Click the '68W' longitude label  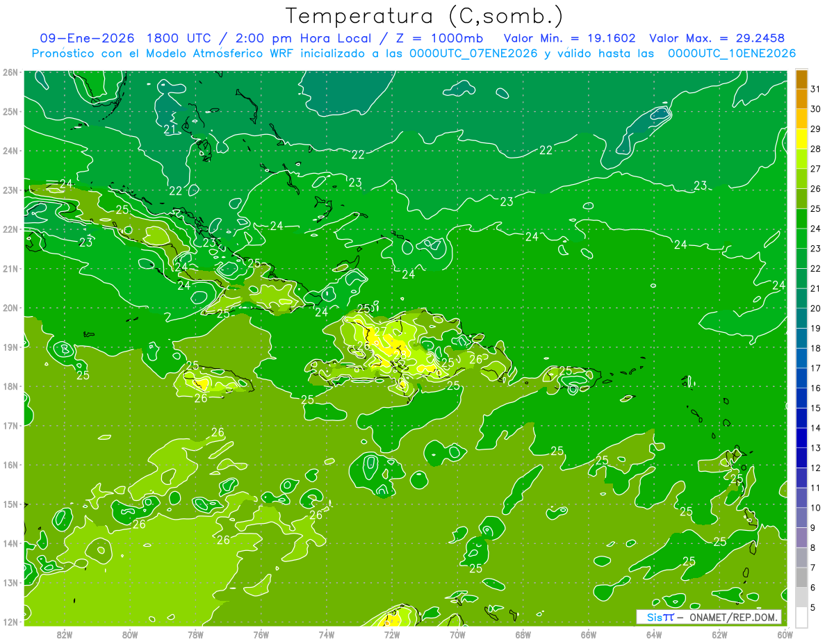[523, 634]
